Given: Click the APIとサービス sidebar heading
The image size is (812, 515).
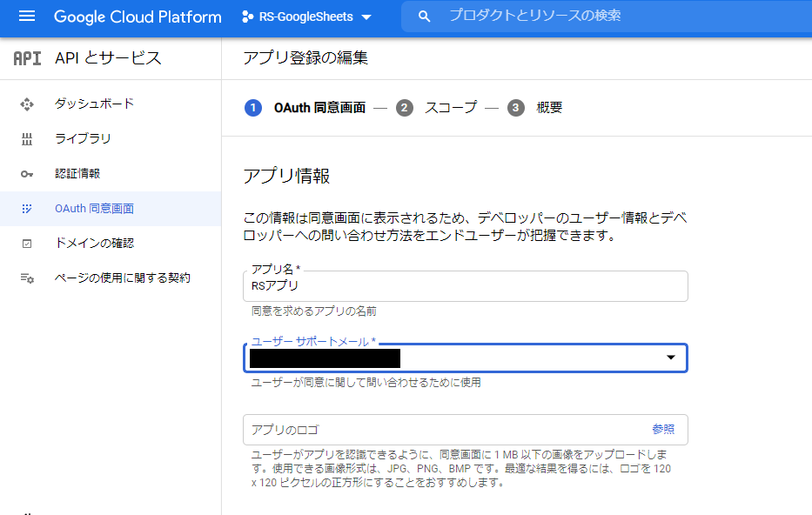Looking at the screenshot, I should tap(108, 58).
